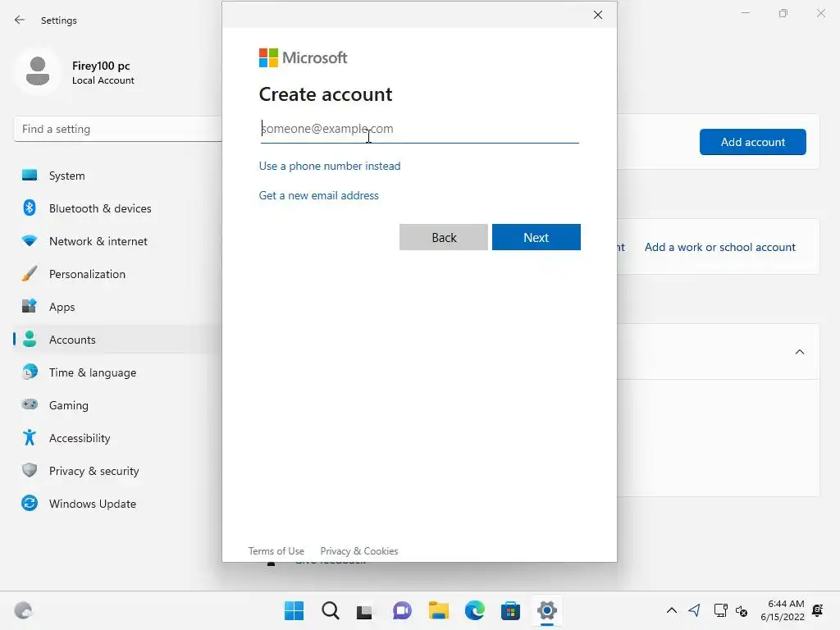The height and width of the screenshot is (630, 840).
Task: Click the System monitor icon in sidebar
Action: 30,176
